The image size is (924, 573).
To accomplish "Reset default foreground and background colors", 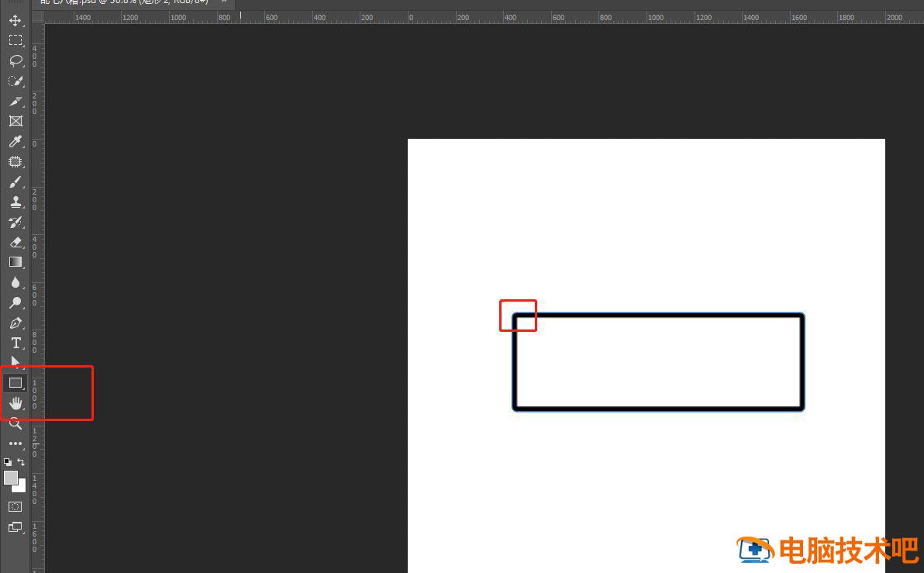I will [x=8, y=462].
